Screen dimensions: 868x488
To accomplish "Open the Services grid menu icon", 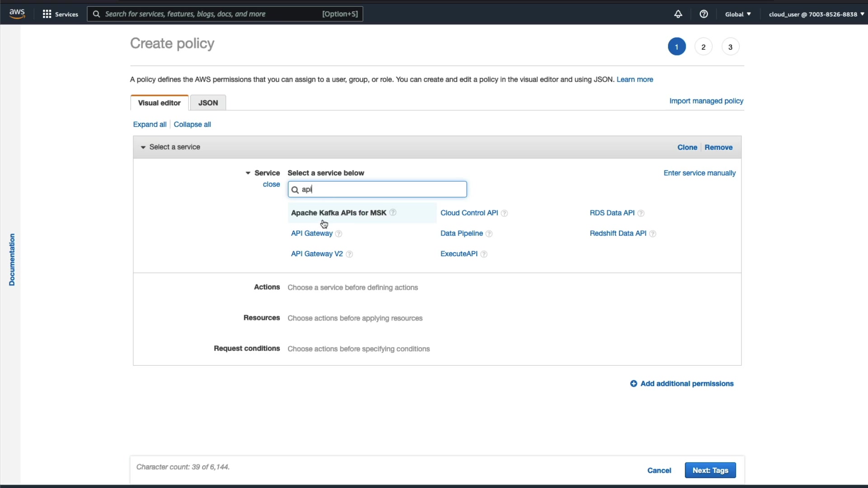I will coord(47,14).
